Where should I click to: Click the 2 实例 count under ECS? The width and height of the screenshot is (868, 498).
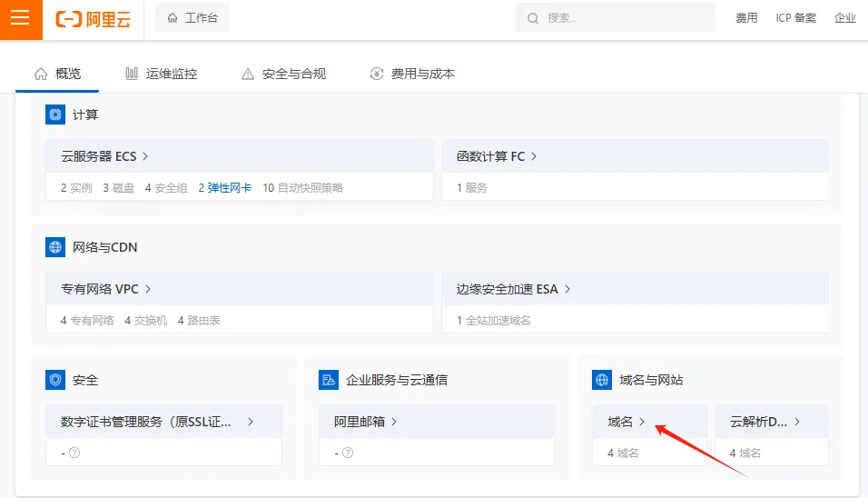click(x=76, y=188)
